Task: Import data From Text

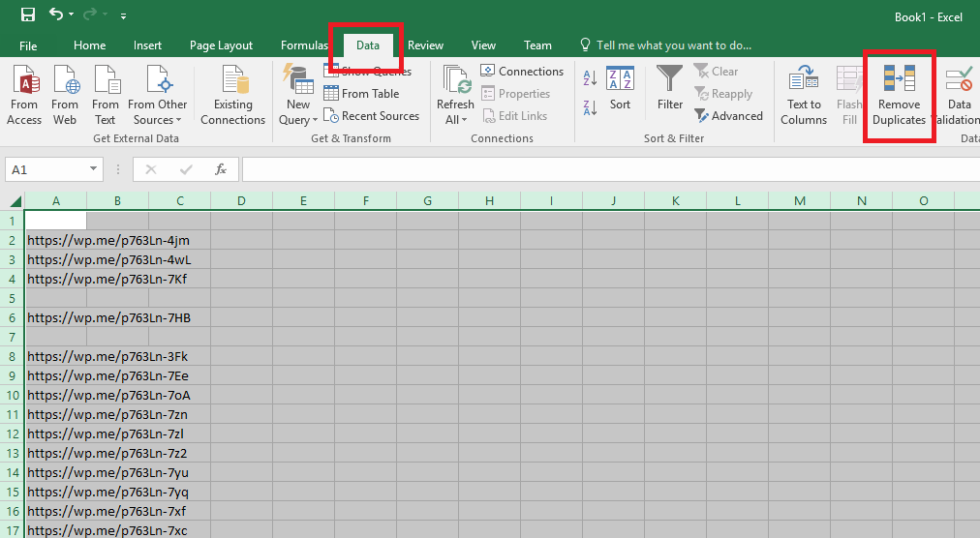Action: 105,95
